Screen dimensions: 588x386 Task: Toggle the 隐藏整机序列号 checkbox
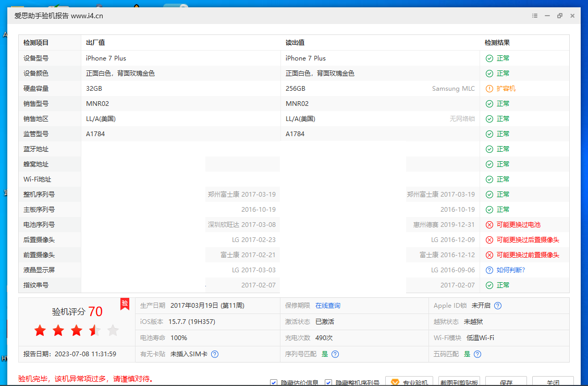click(328, 383)
